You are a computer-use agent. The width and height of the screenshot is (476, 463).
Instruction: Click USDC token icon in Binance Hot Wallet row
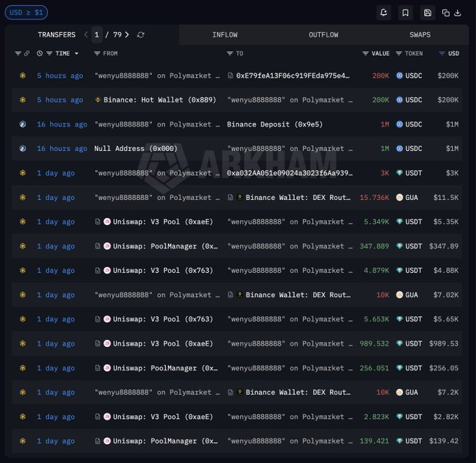tap(400, 100)
